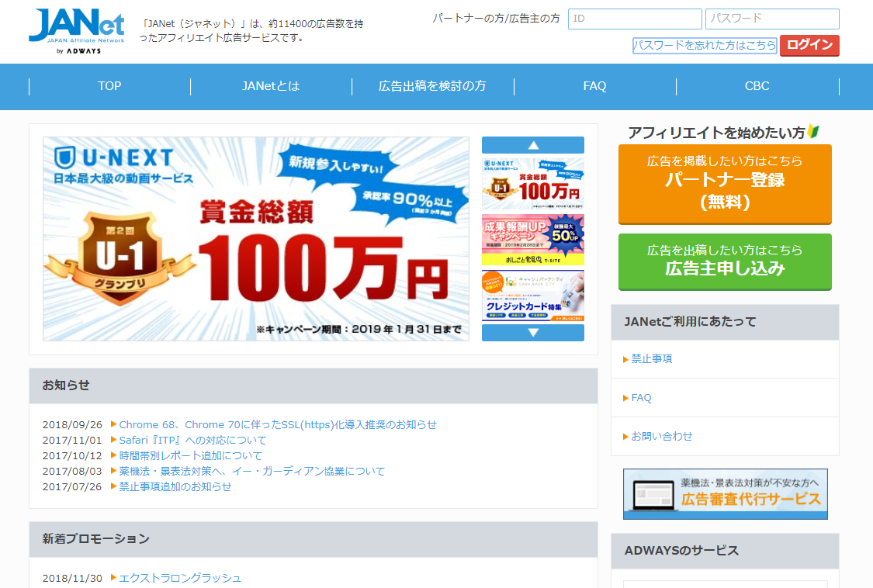Select the U-NEXT carousel thumbnail

532,184
